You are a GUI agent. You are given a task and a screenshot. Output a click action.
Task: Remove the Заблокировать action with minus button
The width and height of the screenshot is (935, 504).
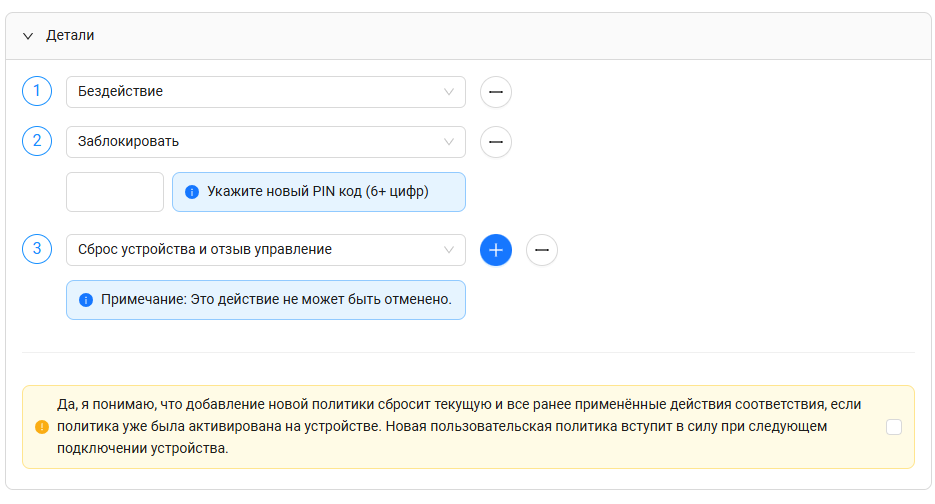495,142
